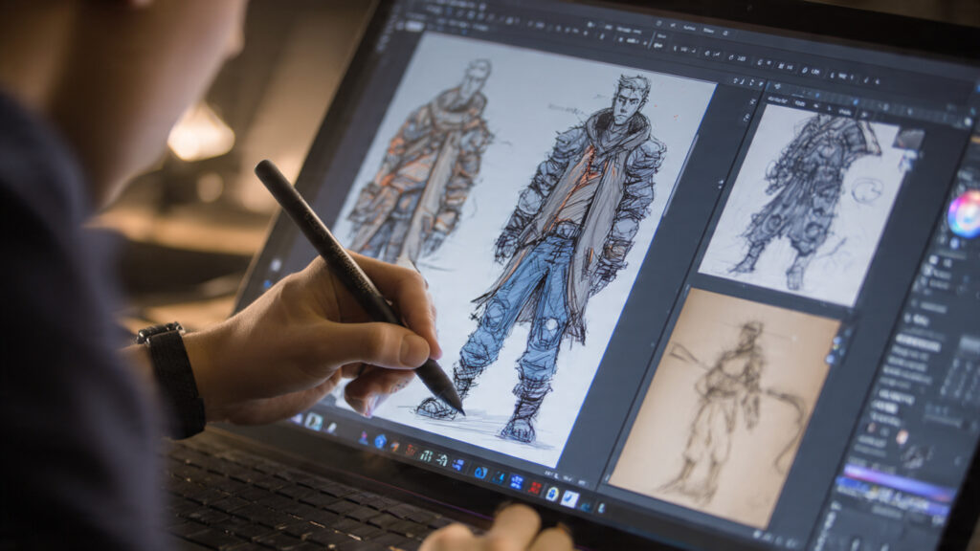Click the white bars icon in the taskbar
This screenshot has width=980, height=551.
(426, 455)
